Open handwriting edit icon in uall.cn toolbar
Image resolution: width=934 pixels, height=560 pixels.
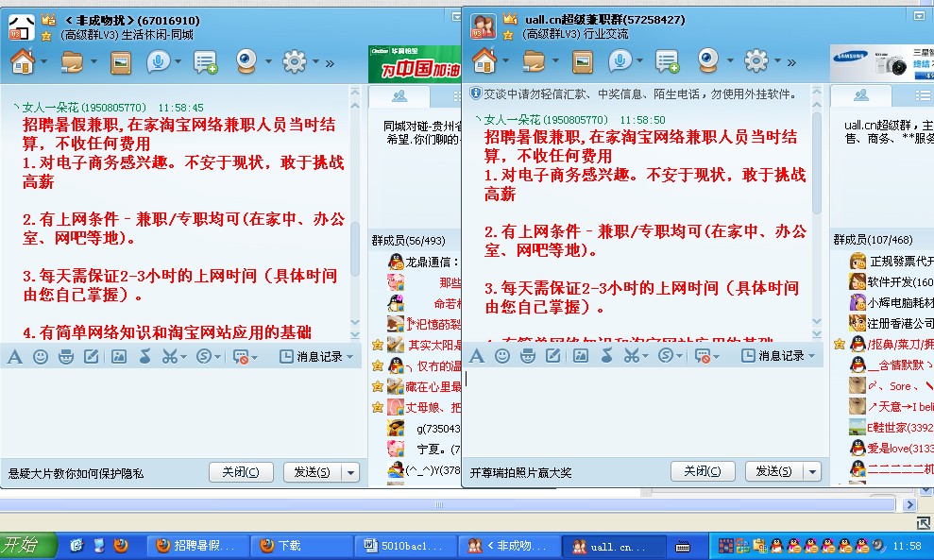pyautogui.click(x=552, y=356)
